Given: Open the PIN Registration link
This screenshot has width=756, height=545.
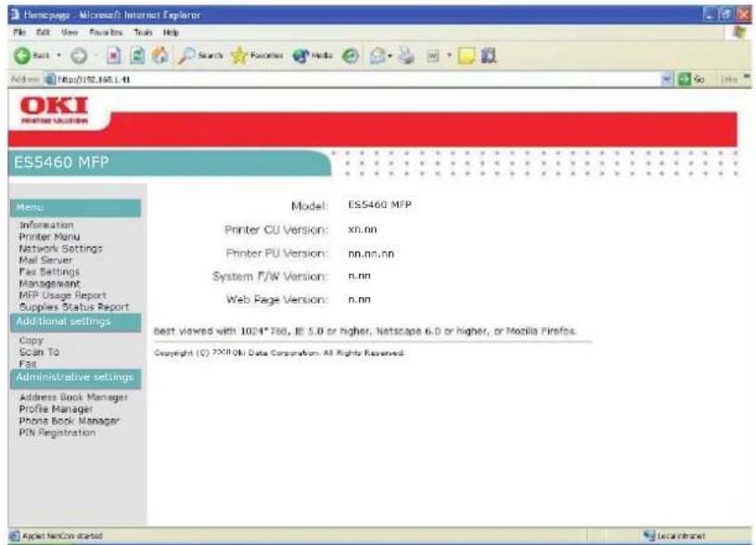Looking at the screenshot, I should (57, 433).
